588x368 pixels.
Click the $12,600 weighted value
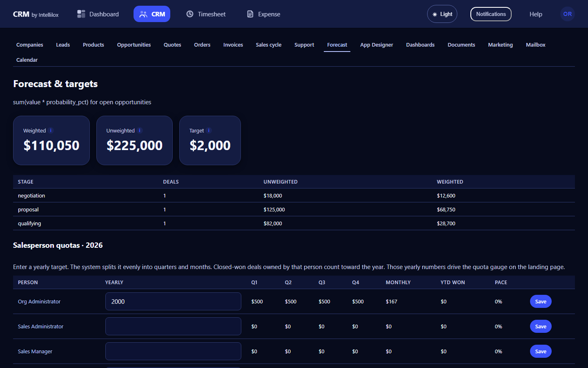click(x=446, y=195)
